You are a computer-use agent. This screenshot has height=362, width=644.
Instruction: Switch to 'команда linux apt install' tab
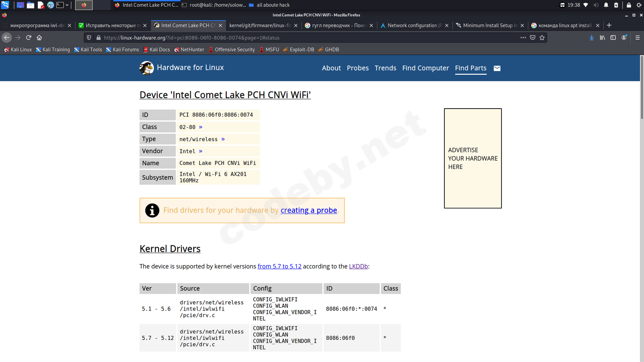click(565, 25)
